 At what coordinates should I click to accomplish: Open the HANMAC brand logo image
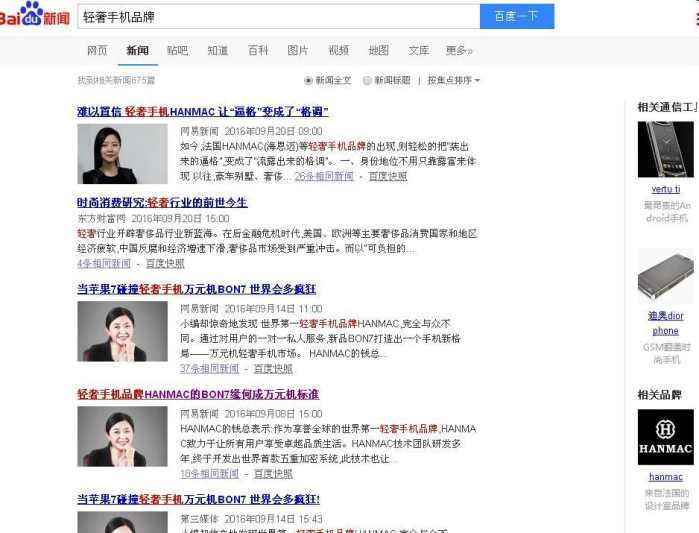point(666,437)
